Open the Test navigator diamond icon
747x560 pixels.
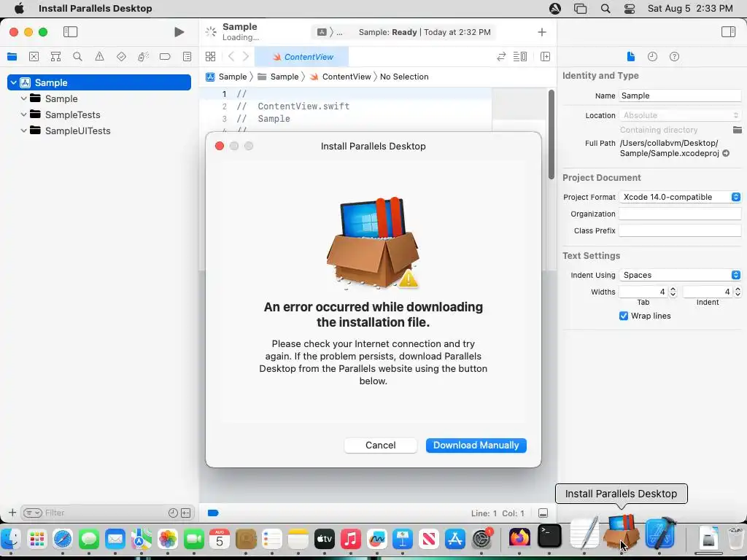pyautogui.click(x=121, y=57)
